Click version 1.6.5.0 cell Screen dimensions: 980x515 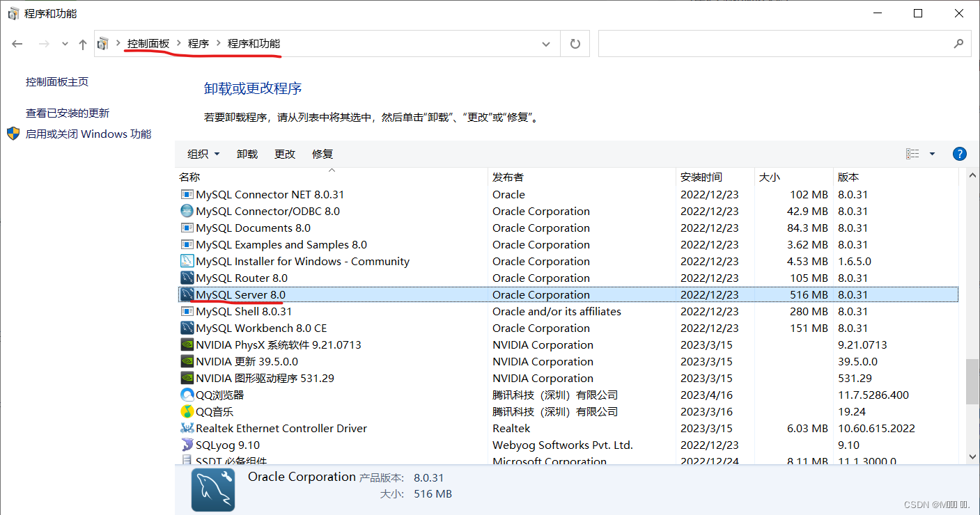(855, 261)
